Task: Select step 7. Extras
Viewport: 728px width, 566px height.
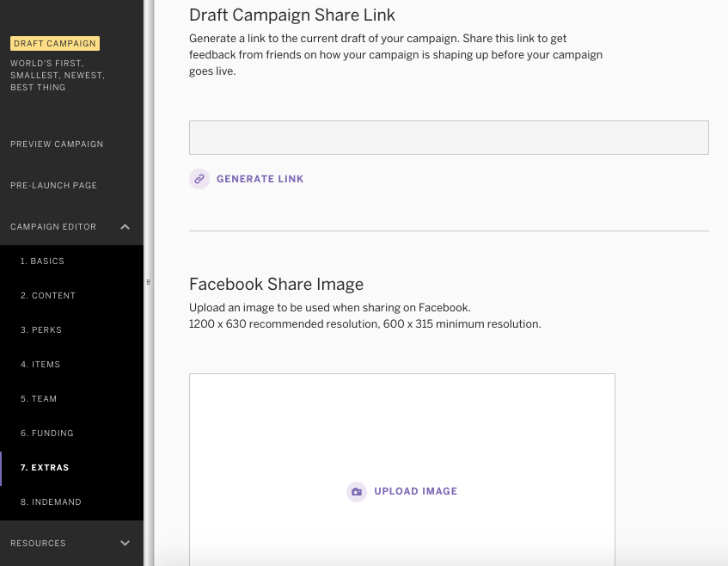Action: 45,467
